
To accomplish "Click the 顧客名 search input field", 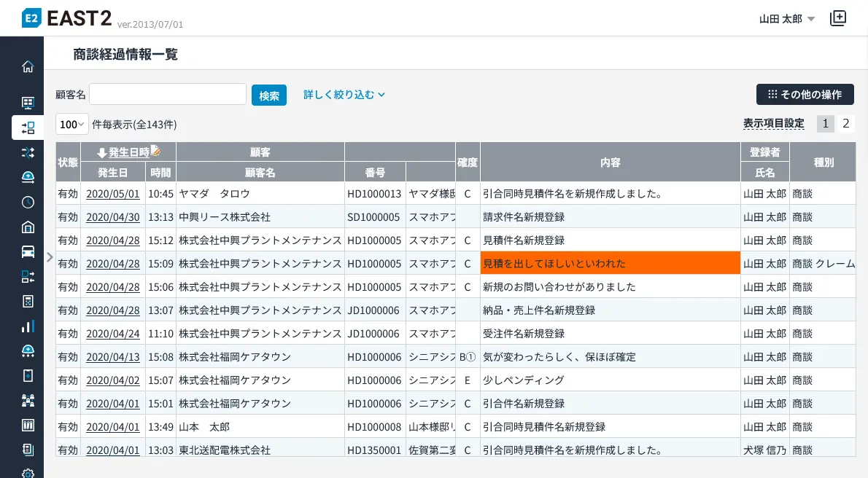I will point(168,95).
